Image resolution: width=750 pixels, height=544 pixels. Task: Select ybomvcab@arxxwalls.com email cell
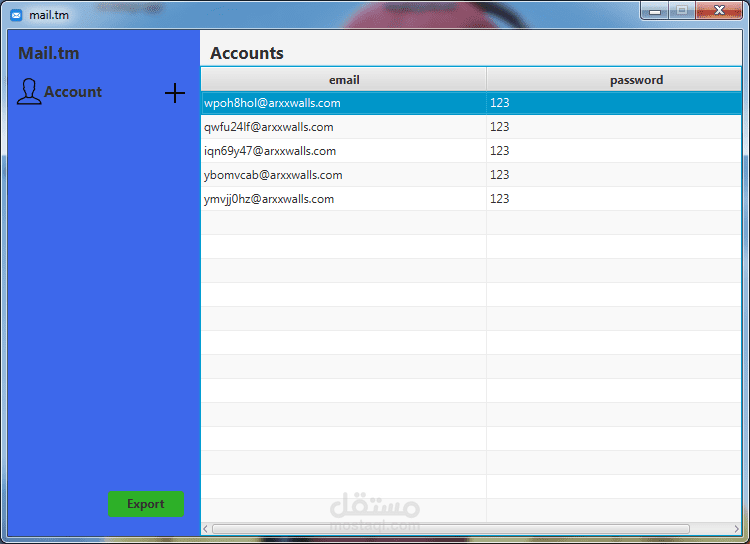[344, 175]
